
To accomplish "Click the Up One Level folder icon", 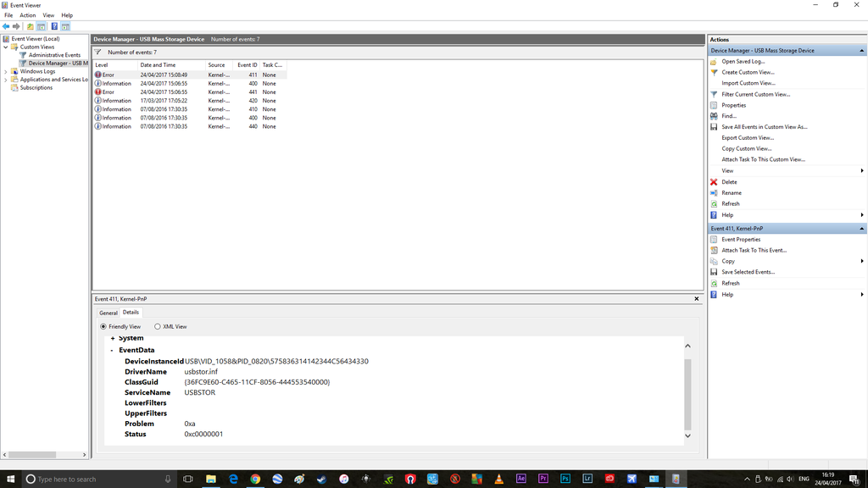I will tap(30, 26).
